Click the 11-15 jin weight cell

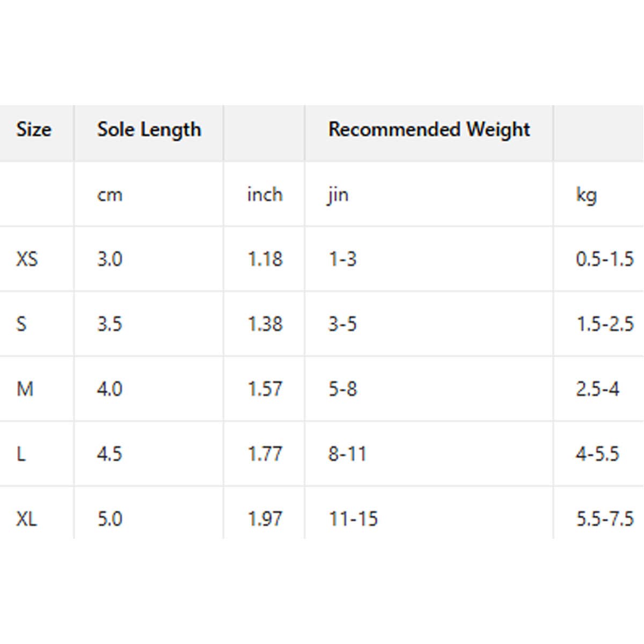point(353,519)
